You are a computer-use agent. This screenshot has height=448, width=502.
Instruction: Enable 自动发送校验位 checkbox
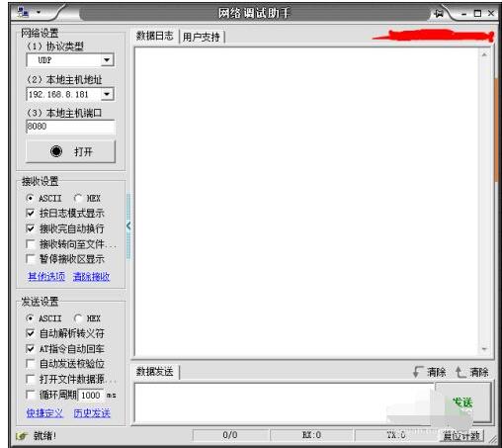[x=31, y=364]
